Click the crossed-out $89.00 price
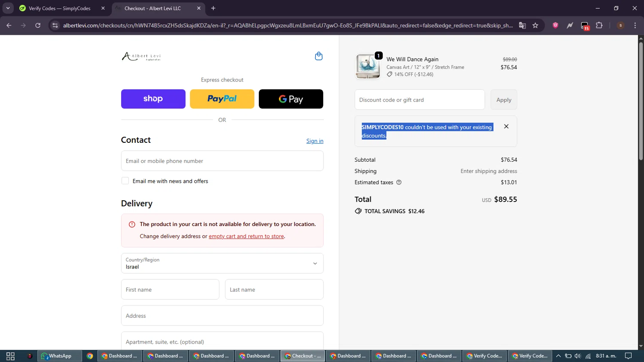The height and width of the screenshot is (362, 644). [510, 59]
